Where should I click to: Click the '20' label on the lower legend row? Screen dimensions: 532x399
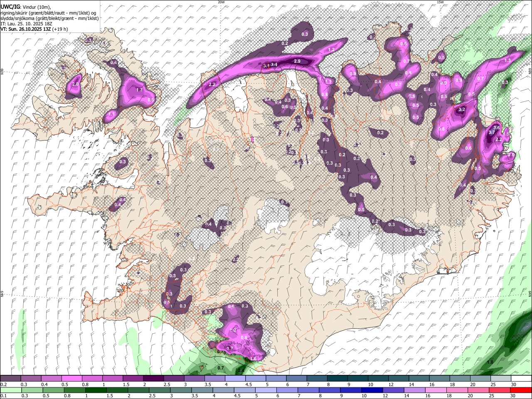tap(470, 396)
